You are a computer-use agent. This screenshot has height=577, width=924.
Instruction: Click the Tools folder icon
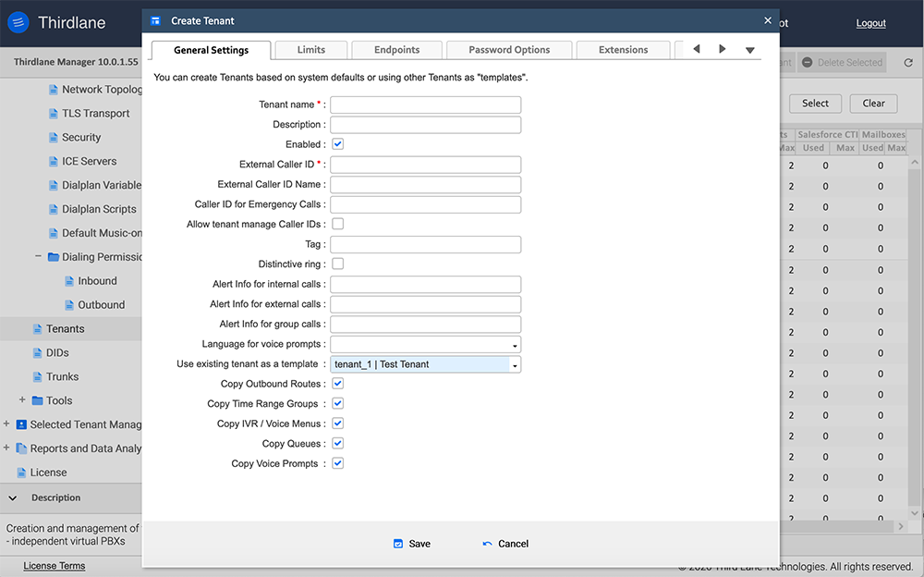pyautogui.click(x=38, y=400)
